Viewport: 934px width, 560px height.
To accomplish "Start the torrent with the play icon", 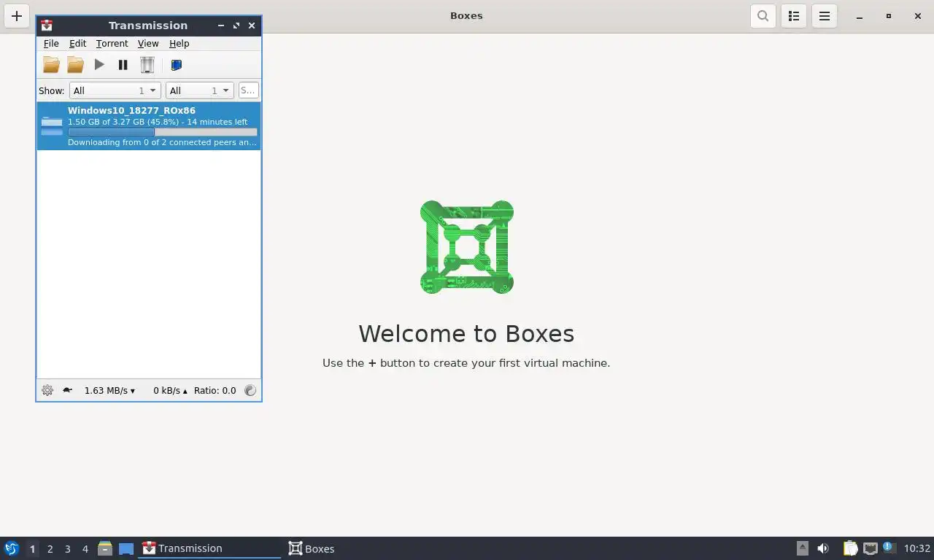I will click(99, 65).
